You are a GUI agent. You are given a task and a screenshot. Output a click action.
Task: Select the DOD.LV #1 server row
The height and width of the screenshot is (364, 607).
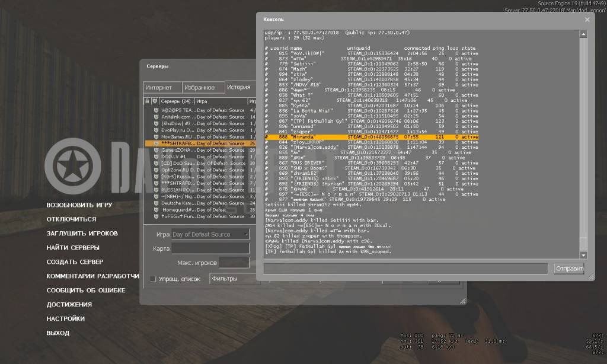pyautogui.click(x=200, y=157)
